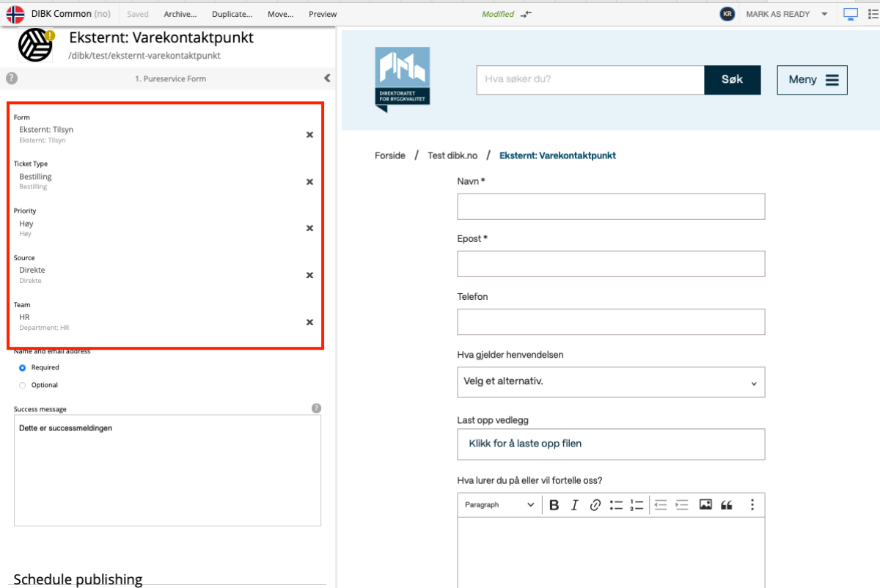This screenshot has height=588, width=880.
Task: Open the editor overflow menu (three dots)
Action: [x=752, y=504]
